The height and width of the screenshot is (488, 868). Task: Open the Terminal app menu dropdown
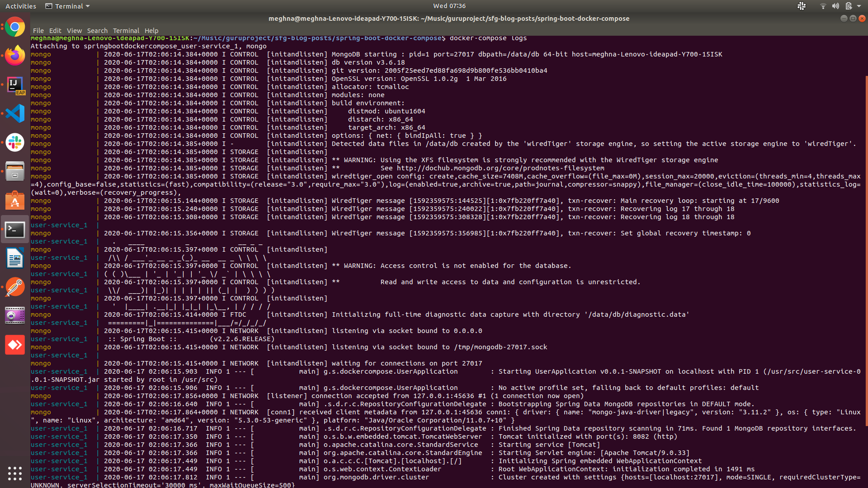(x=67, y=6)
